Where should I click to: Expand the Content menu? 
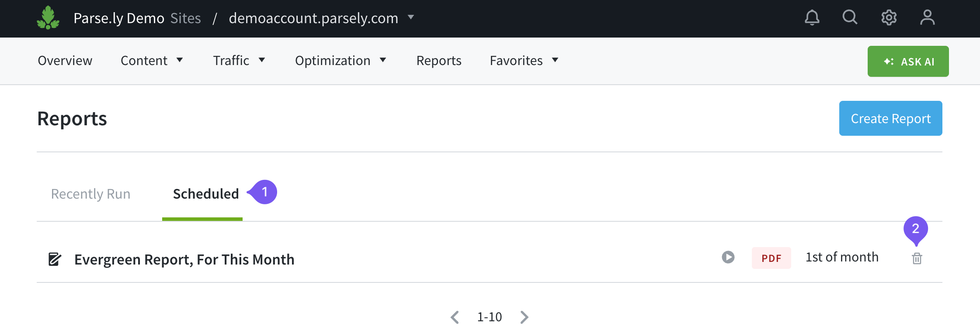(x=152, y=61)
